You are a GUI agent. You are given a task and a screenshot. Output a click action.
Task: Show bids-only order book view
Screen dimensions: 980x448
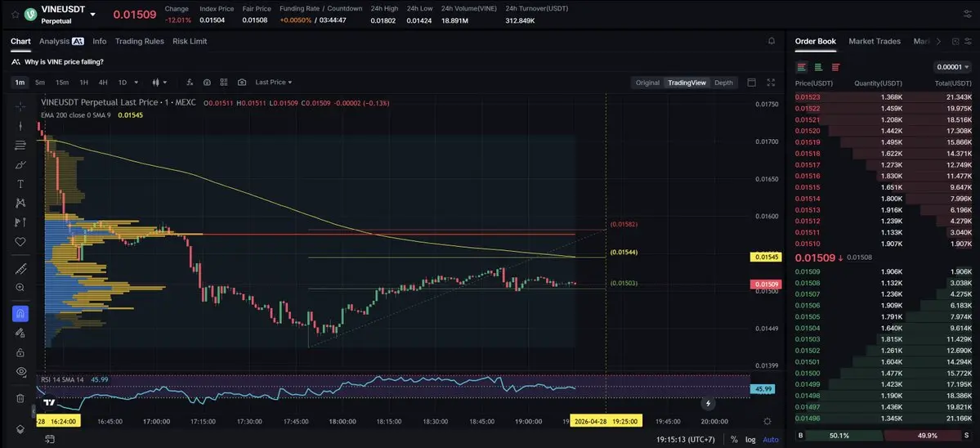coord(818,67)
